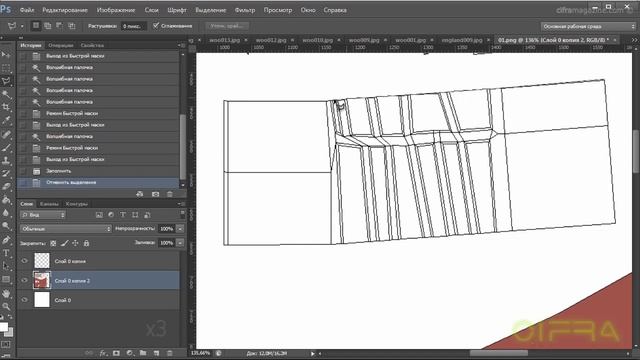Viewport: 640px width, 360px height.
Task: Hide the Слой 0 копия layer
Action: tap(24, 261)
